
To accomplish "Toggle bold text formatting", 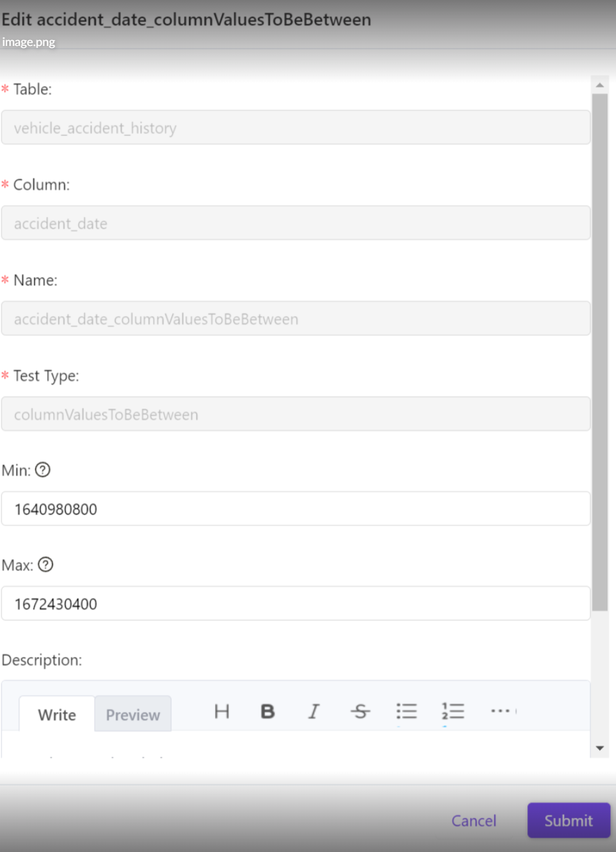I will coord(267,711).
